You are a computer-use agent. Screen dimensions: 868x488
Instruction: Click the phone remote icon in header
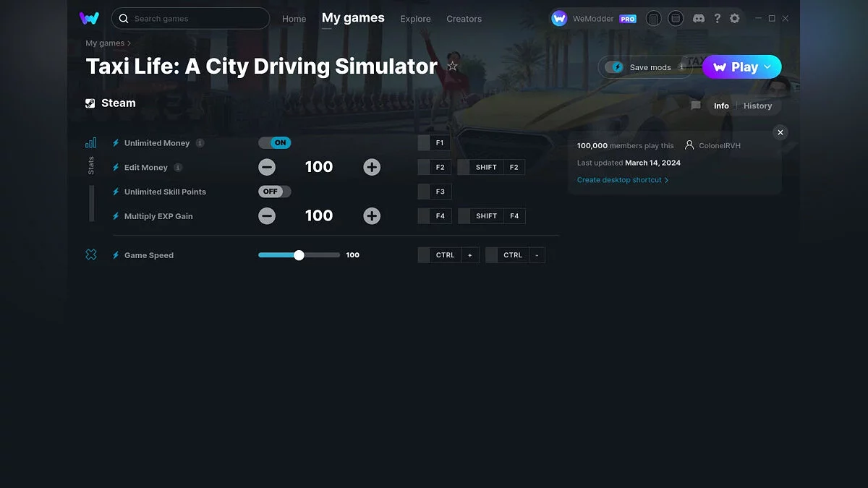653,19
